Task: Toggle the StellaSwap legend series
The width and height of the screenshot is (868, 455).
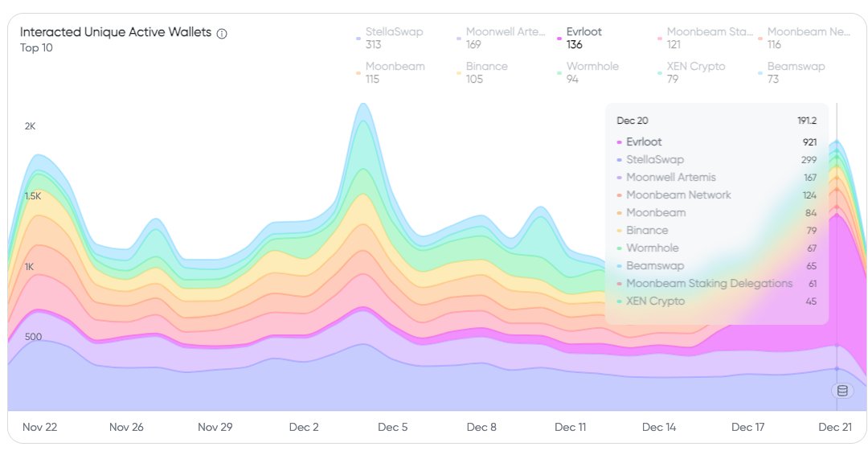Action: pyautogui.click(x=391, y=39)
